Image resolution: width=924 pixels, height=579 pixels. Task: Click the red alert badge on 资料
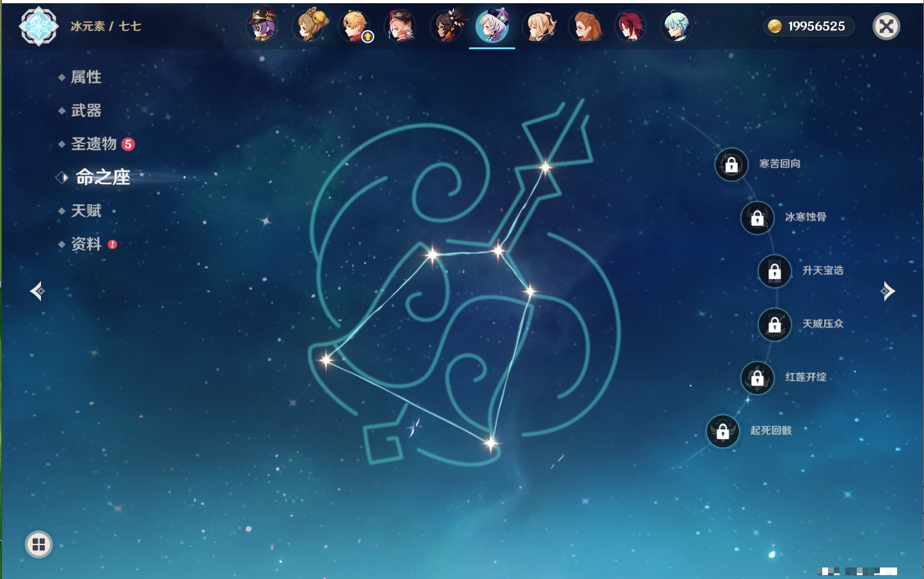coord(113,244)
